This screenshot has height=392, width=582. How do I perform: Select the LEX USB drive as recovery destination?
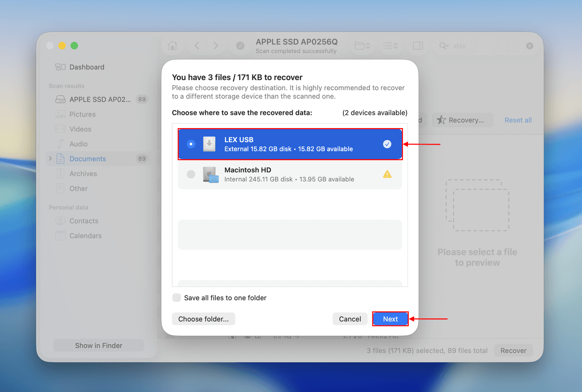click(x=290, y=144)
